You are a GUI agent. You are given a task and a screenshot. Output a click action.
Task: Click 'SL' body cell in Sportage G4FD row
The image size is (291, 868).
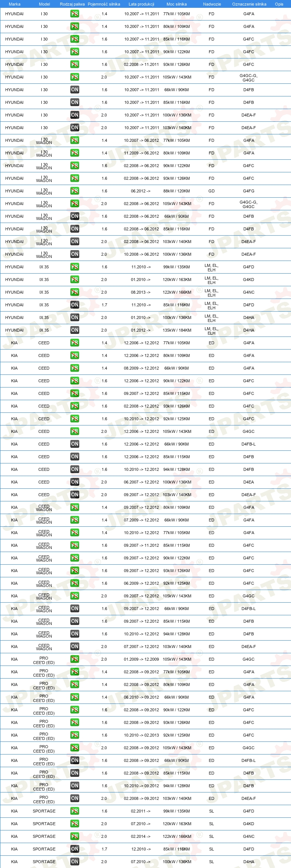(211, 811)
